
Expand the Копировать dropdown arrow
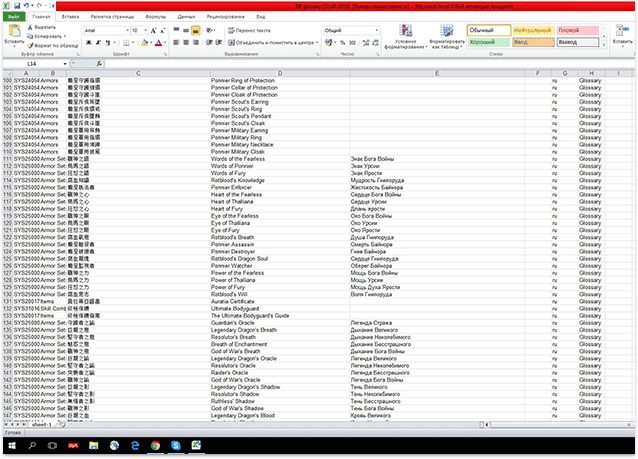click(x=65, y=37)
